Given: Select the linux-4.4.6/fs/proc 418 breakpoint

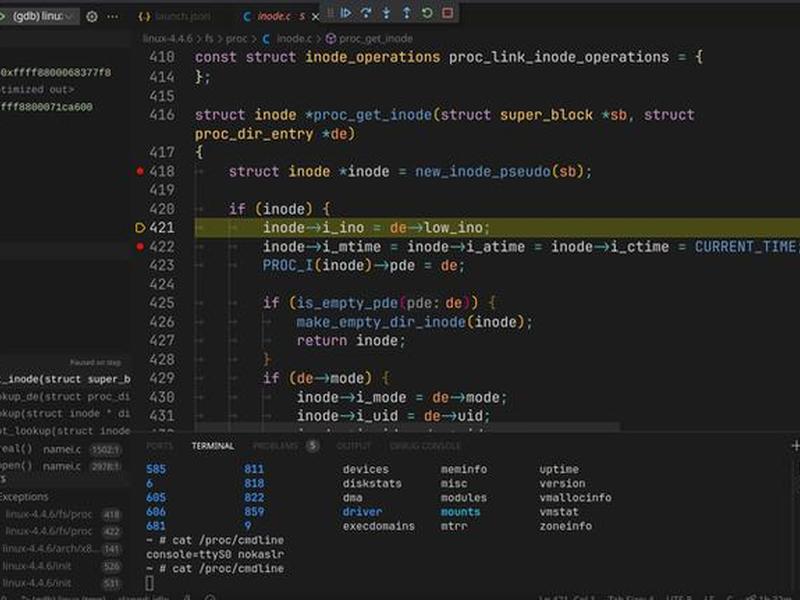Looking at the screenshot, I should pyautogui.click(x=62, y=514).
